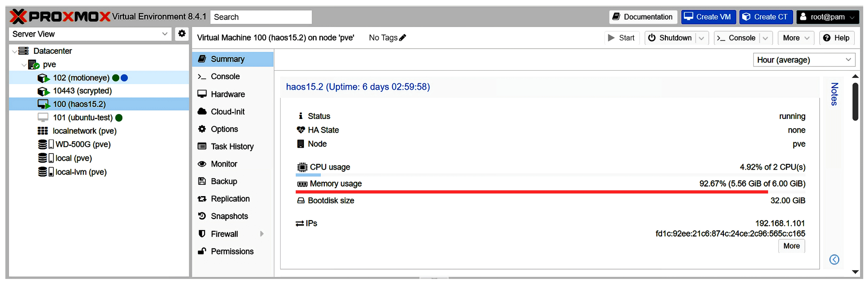Open the Permissions tab
The height and width of the screenshot is (284, 868).
point(233,252)
